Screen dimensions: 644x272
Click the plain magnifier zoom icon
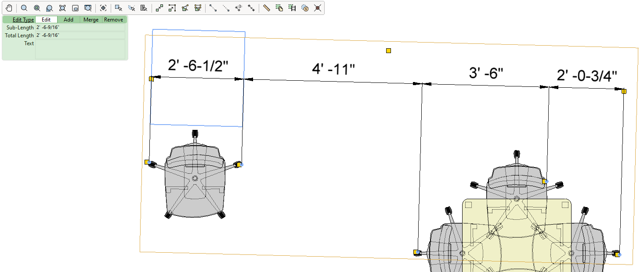(24, 8)
